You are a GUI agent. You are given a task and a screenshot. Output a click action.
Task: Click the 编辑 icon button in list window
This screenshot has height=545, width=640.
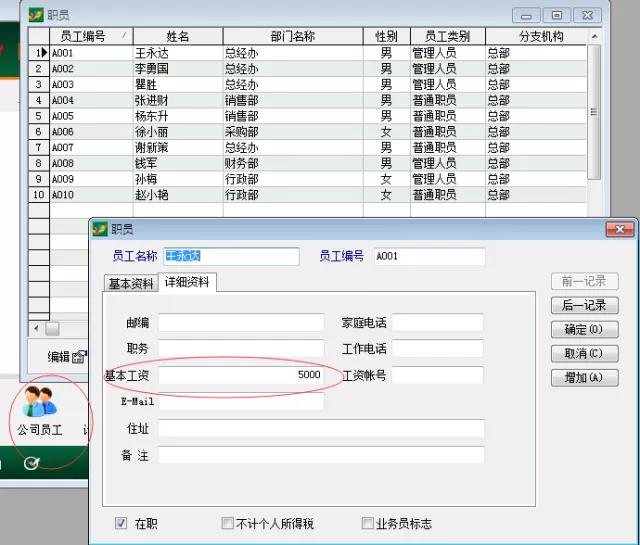point(67,357)
